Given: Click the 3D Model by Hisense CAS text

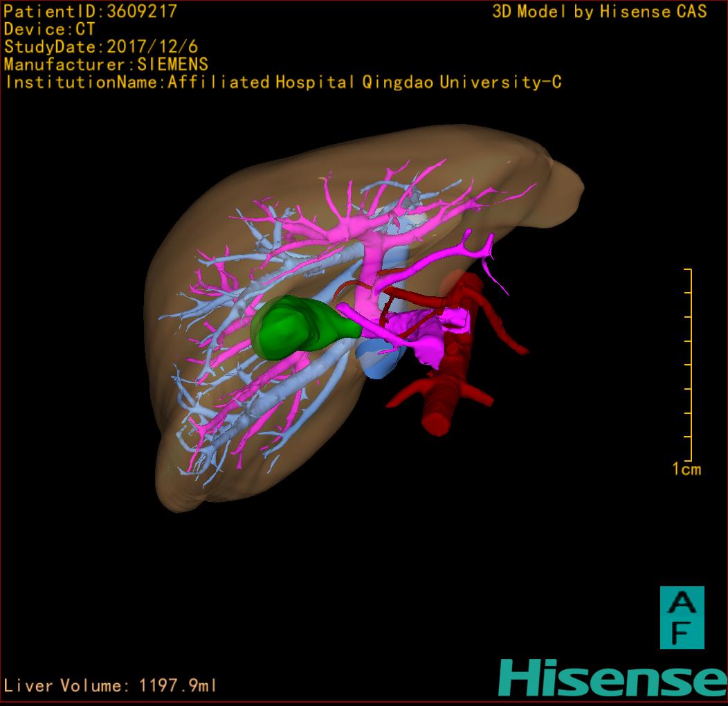Looking at the screenshot, I should tap(599, 12).
